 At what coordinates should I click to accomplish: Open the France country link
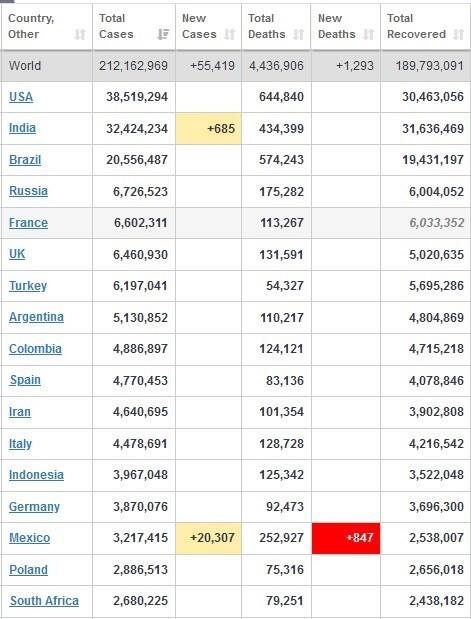pos(28,223)
